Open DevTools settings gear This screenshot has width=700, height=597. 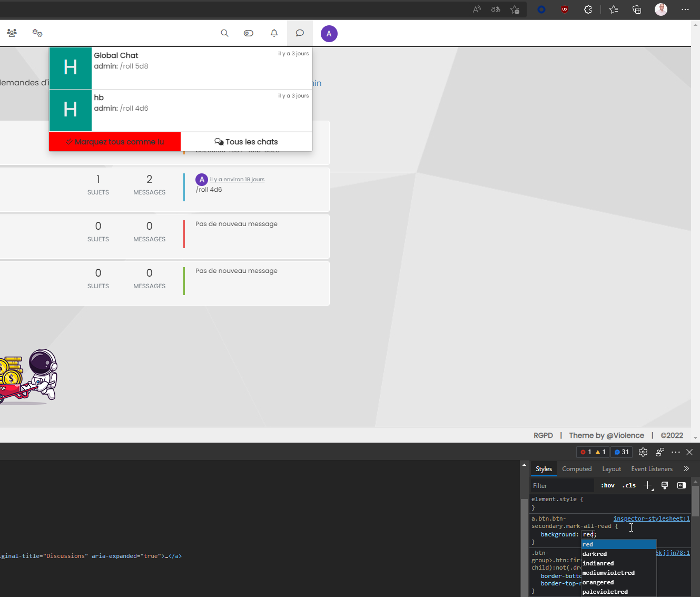click(643, 452)
